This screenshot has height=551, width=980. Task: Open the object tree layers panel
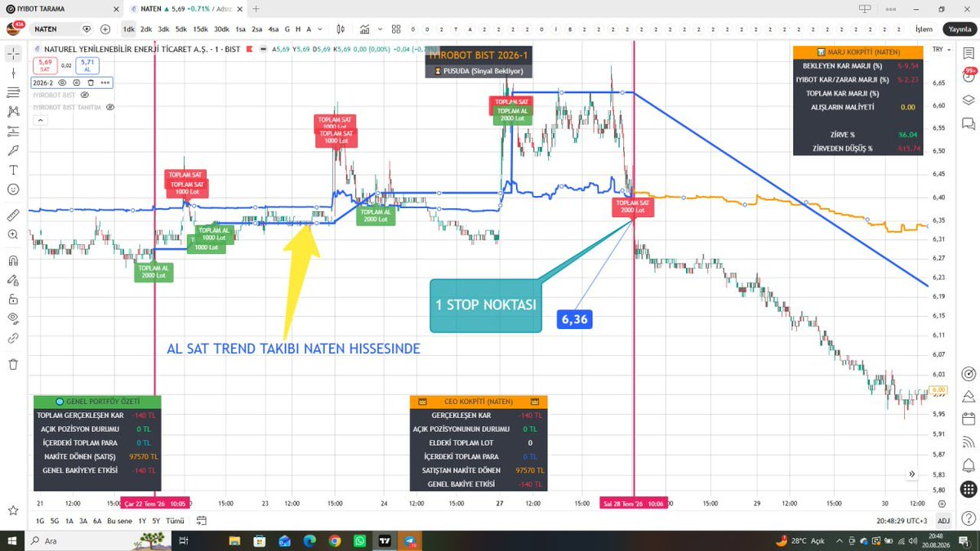click(x=969, y=101)
